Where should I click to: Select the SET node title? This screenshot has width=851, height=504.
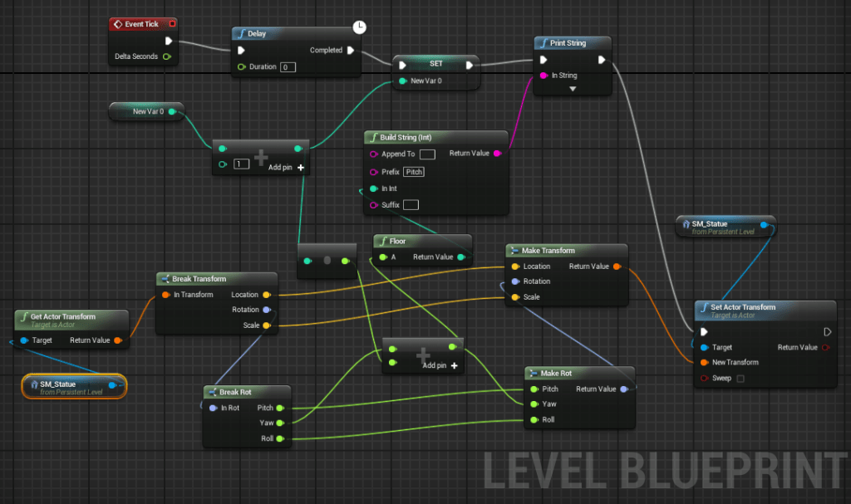point(435,64)
